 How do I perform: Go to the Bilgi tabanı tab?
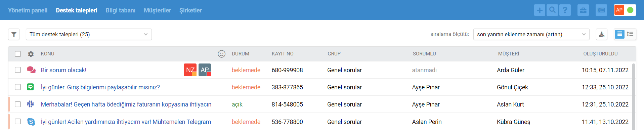point(120,10)
